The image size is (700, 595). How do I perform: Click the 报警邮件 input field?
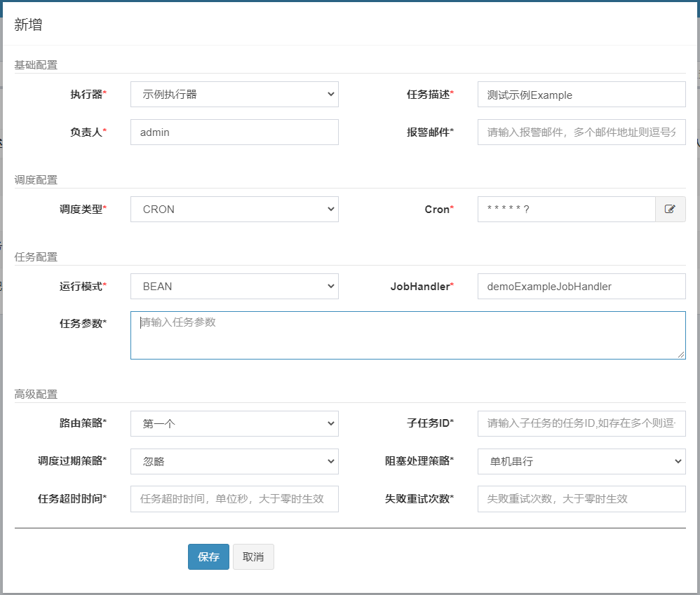pyautogui.click(x=581, y=132)
